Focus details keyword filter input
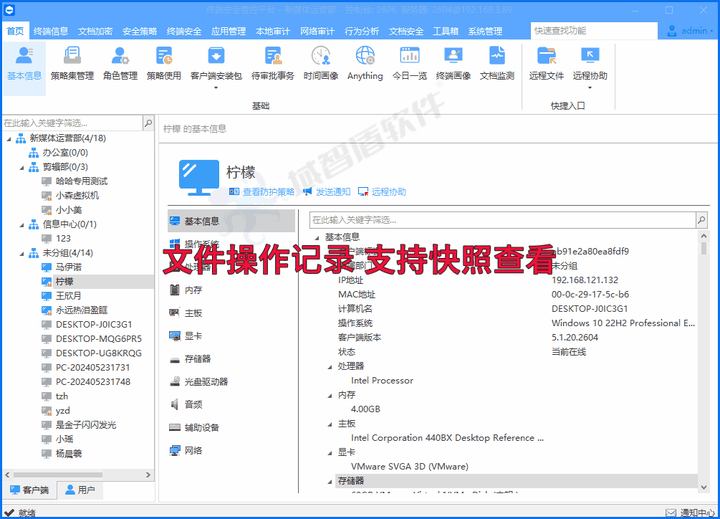The height and width of the screenshot is (519, 720). coord(502,220)
